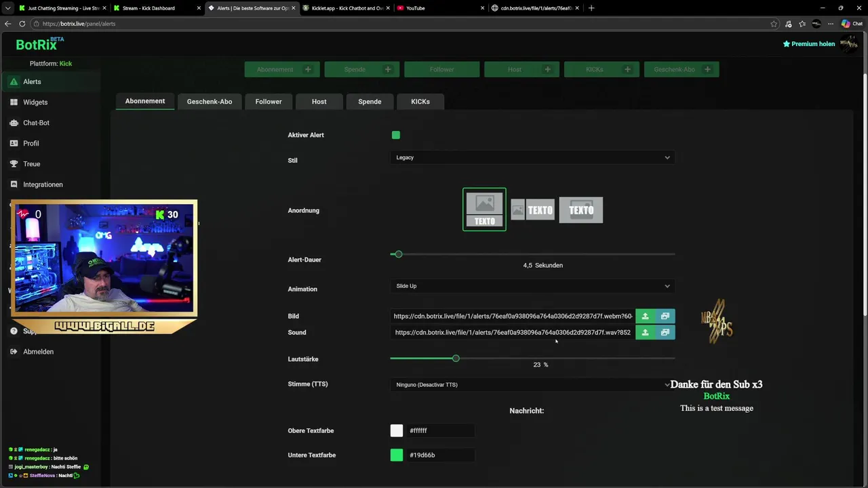868x488 pixels.
Task: Bookmark this page with star icon
Action: click(x=774, y=24)
